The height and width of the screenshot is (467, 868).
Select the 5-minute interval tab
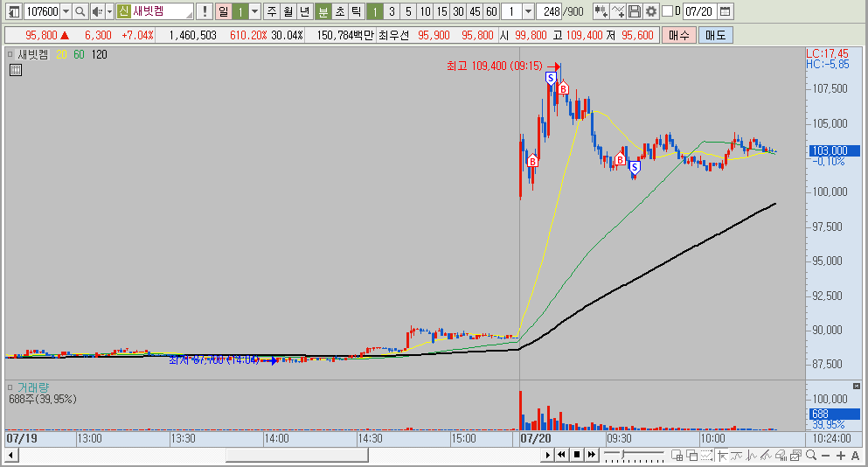coord(408,11)
